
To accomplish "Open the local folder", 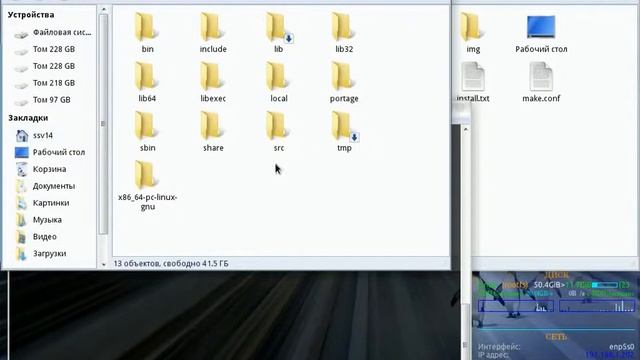I will coord(278,82).
